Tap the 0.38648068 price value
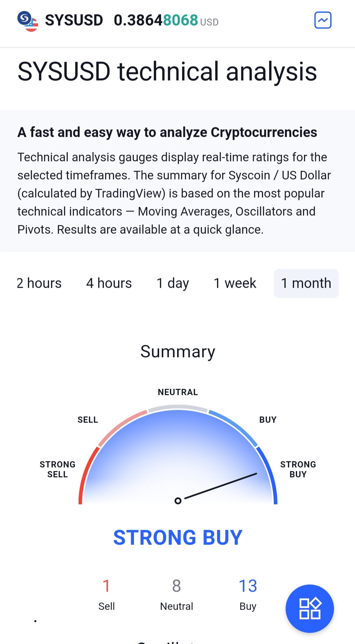The image size is (355, 644). [x=156, y=20]
